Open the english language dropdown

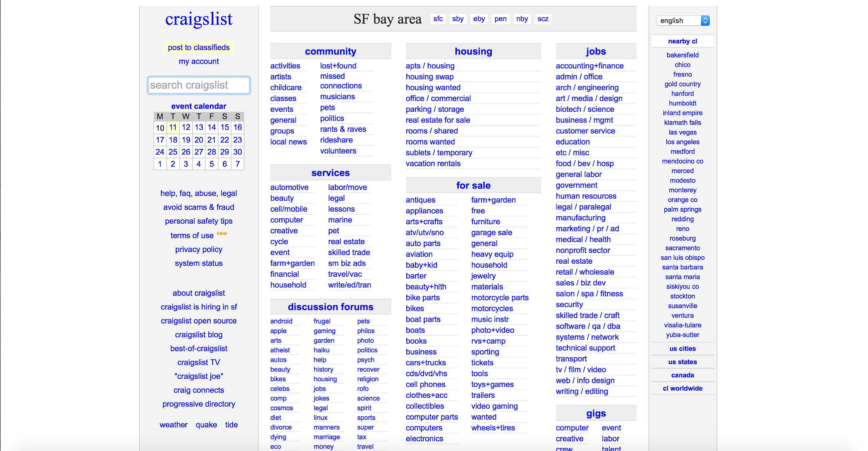tap(682, 21)
